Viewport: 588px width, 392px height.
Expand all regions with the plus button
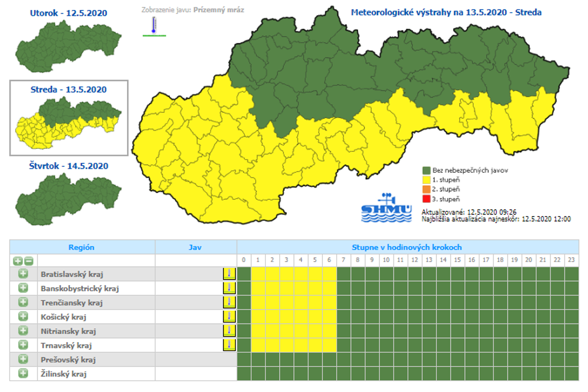tap(18, 260)
